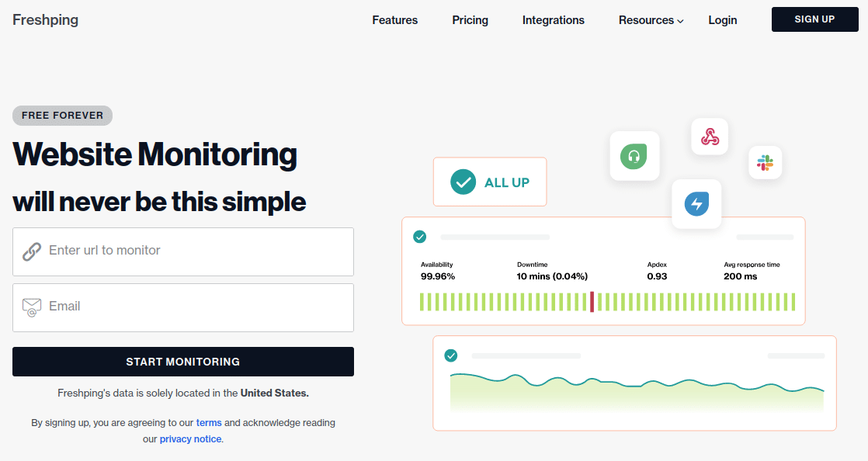
Task: Click the Slack integration icon
Action: [x=765, y=163]
